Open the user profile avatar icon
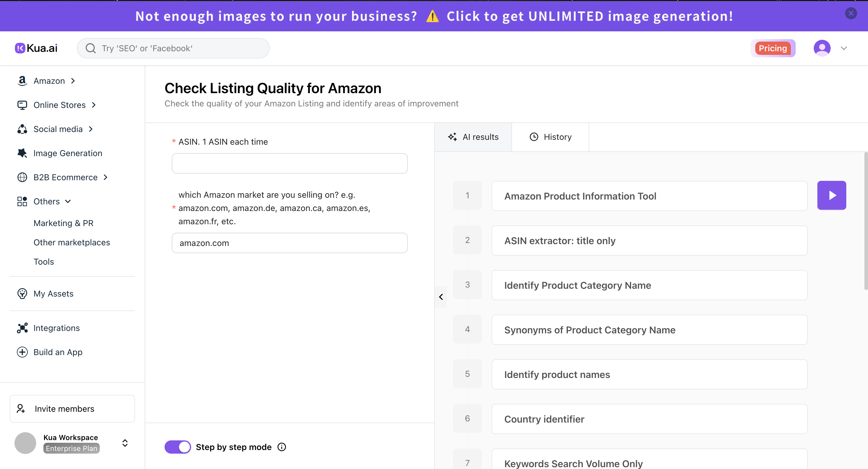Viewport: 868px width, 469px height. pyautogui.click(x=822, y=48)
